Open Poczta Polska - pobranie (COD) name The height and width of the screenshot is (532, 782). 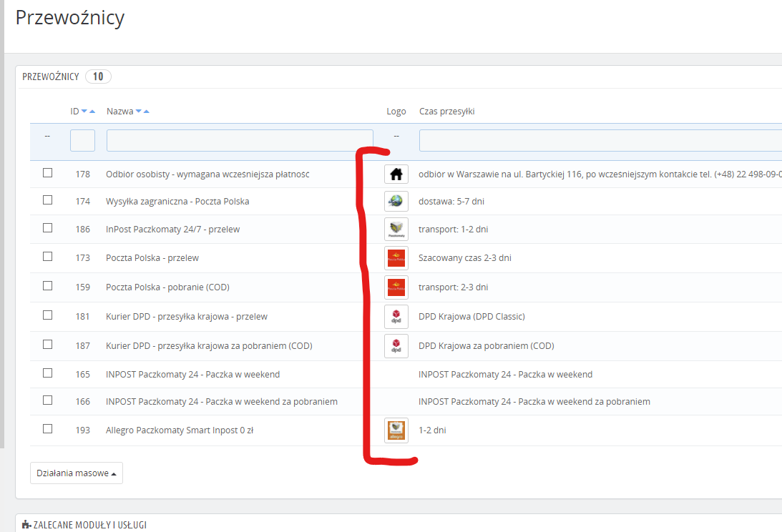pos(167,287)
